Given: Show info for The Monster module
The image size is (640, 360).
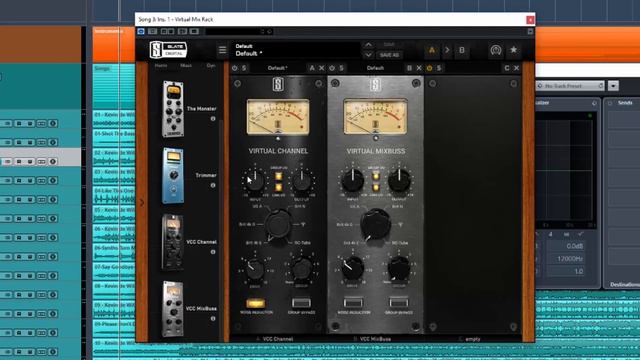Looking at the screenshot, I should coord(213,118).
